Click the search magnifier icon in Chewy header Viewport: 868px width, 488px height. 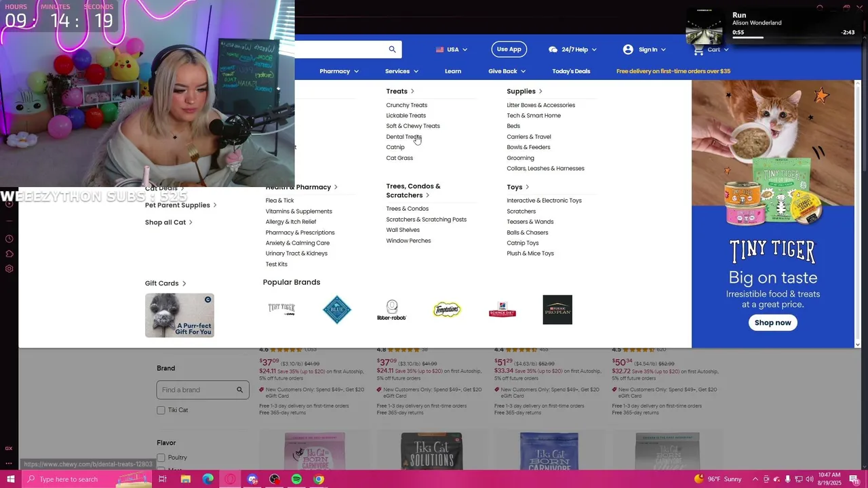coord(392,49)
